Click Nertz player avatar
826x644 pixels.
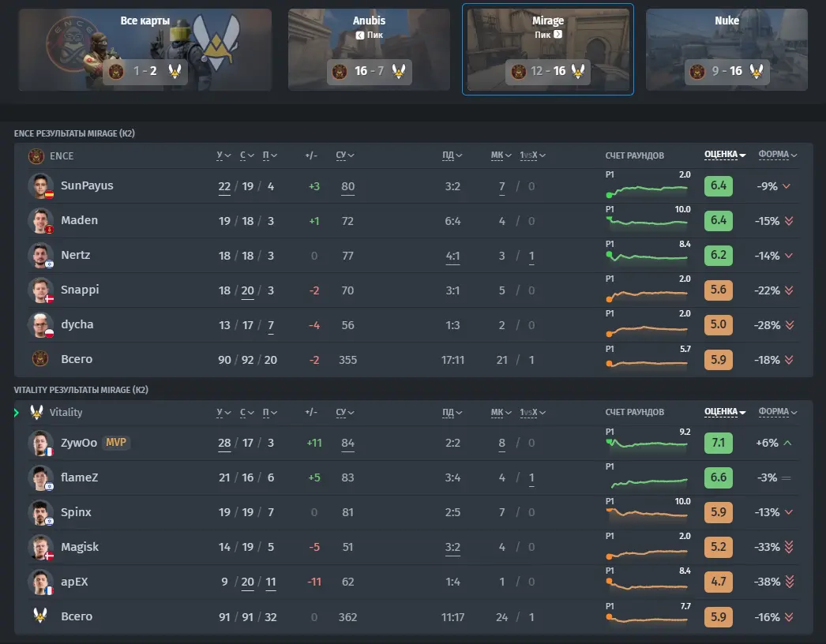[40, 256]
